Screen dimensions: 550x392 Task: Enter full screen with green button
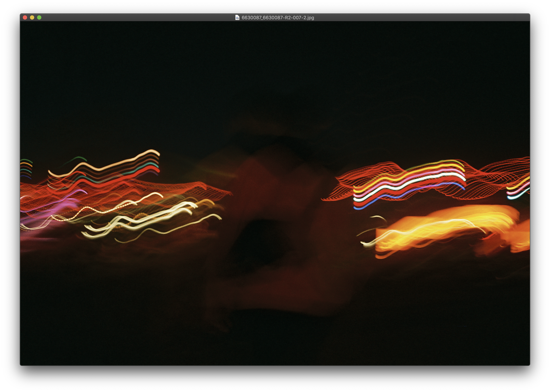point(39,17)
